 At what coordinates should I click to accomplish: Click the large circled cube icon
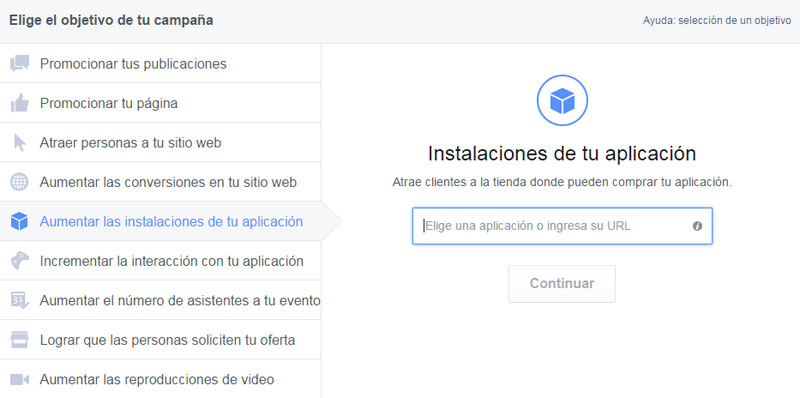click(562, 101)
